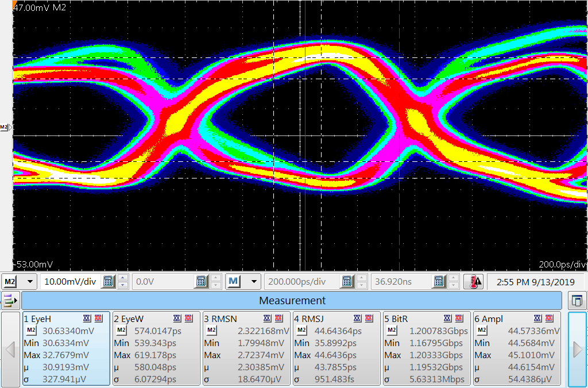This screenshot has width=588, height=388.
Task: Click the M2 ground level marker on left edge
Action: point(5,127)
